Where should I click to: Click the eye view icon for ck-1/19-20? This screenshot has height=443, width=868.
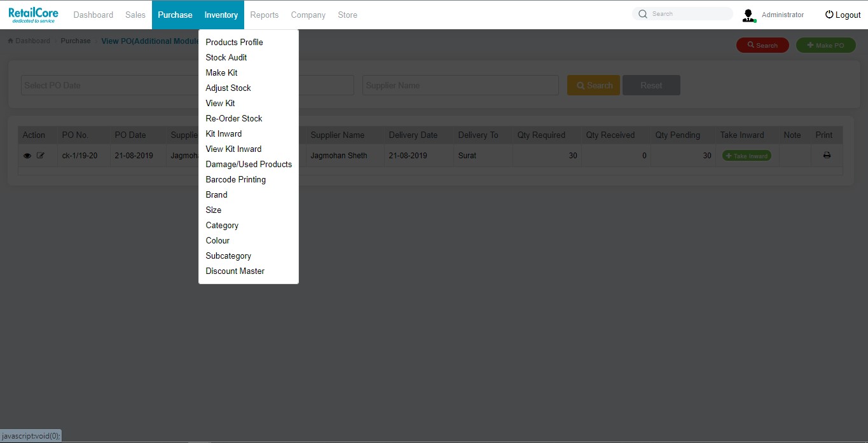[x=27, y=156]
